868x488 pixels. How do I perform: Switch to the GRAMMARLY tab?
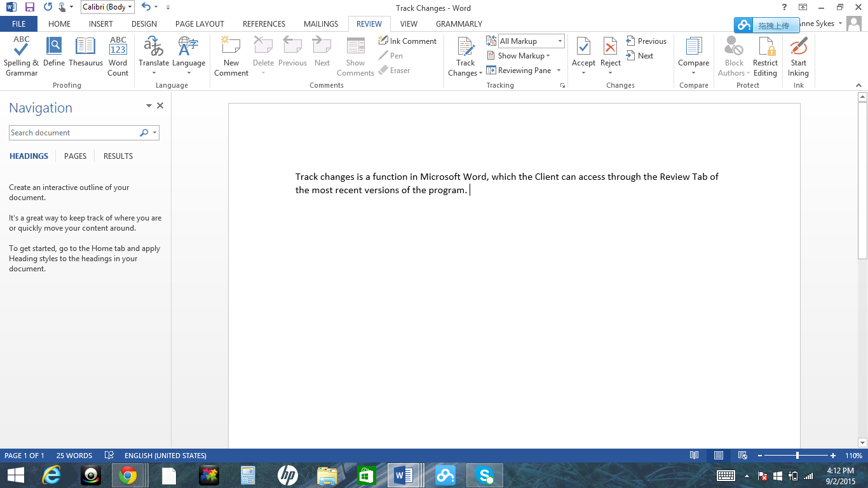coord(459,24)
